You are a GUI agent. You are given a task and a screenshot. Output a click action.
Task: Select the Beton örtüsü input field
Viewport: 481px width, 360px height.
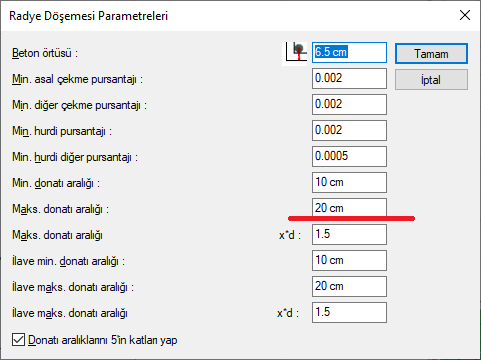(x=349, y=52)
